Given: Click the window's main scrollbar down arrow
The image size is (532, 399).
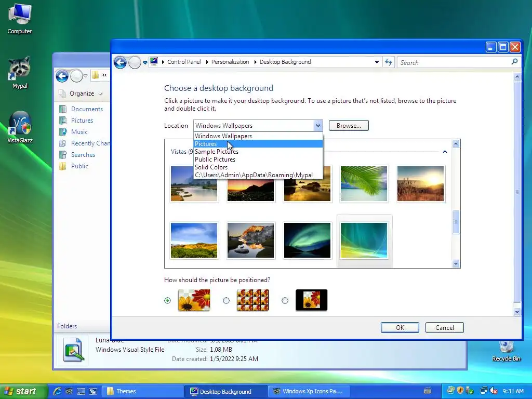Looking at the screenshot, I should [517, 312].
